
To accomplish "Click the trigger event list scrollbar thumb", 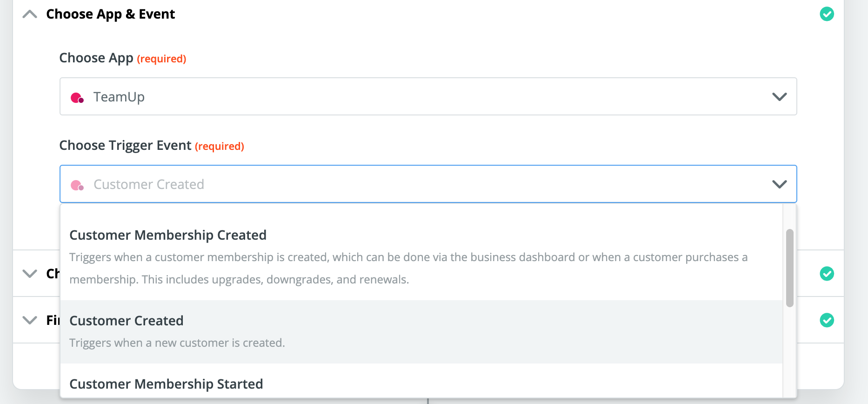I will (x=789, y=268).
